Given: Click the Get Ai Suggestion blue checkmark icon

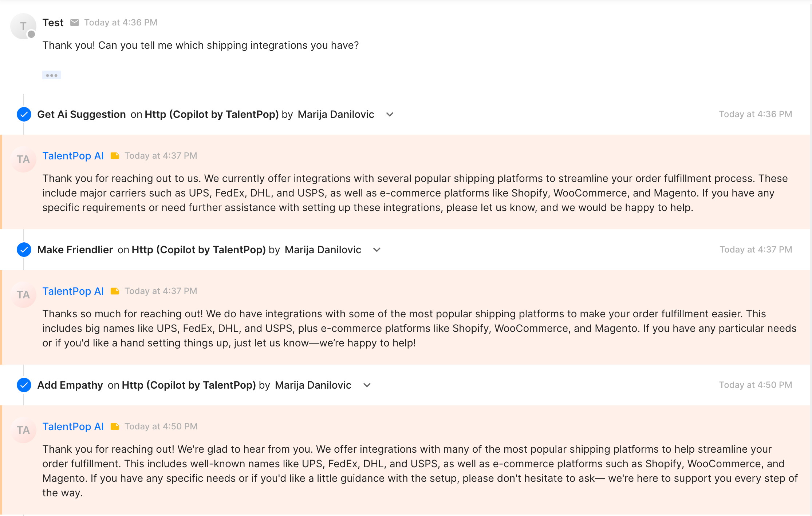Looking at the screenshot, I should (24, 114).
